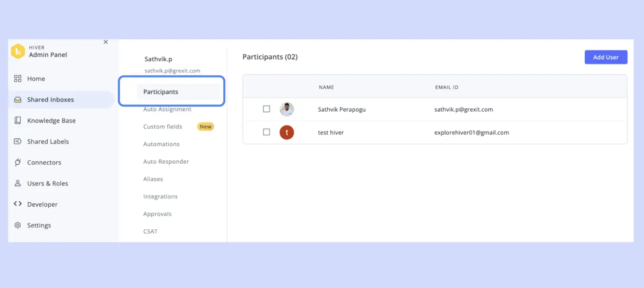Open the Integrations tab
Screen dimensions: 644x288
tap(161, 196)
